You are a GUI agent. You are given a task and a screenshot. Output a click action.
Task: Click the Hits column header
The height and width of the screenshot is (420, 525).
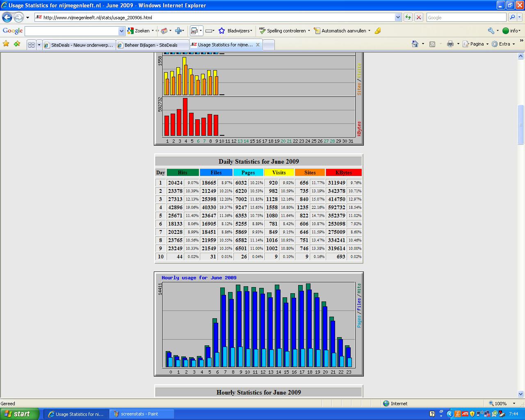183,173
